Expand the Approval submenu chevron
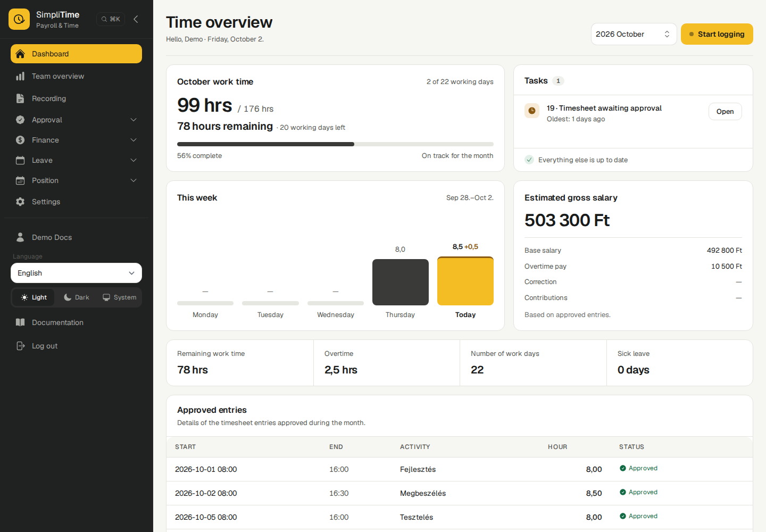The width and height of the screenshot is (766, 532). click(x=134, y=120)
